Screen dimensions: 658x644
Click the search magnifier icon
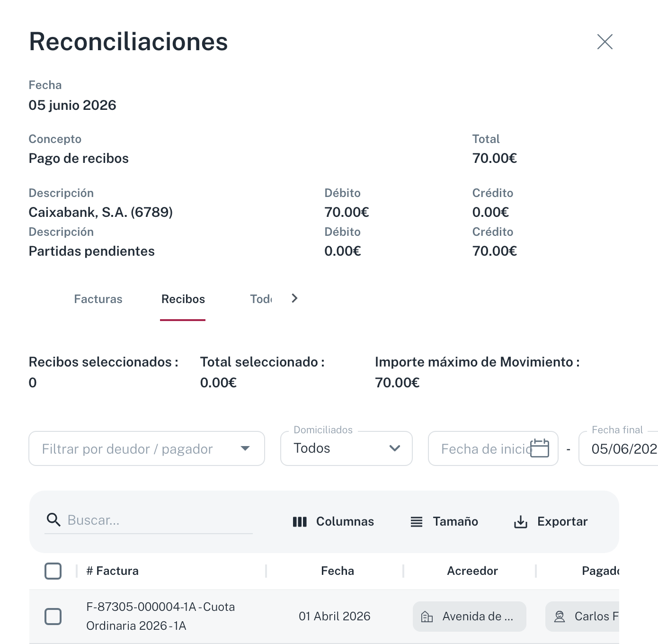coord(53,520)
